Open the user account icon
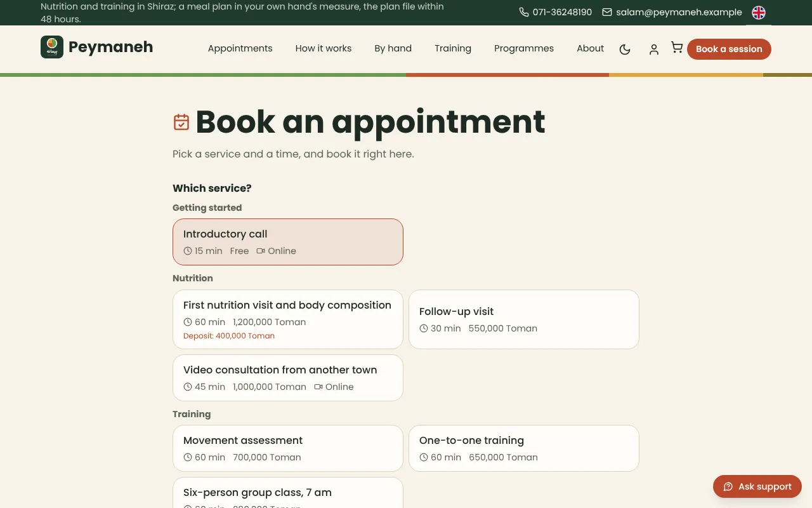 [x=654, y=50]
